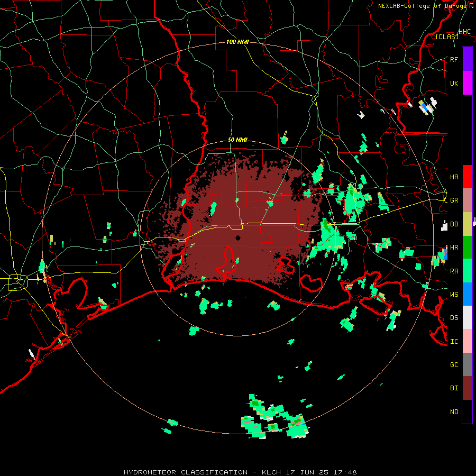
Task: Click the UK legend label
Action: (454, 83)
